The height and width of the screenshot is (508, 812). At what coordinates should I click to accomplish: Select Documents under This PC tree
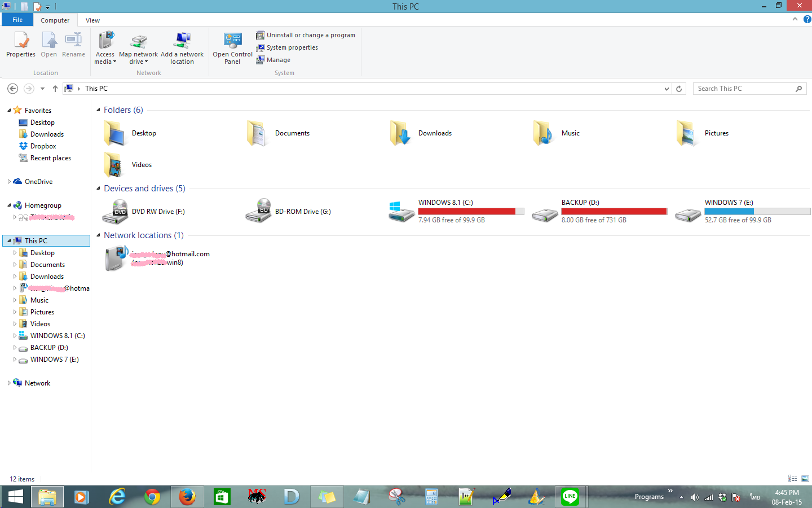tap(42, 265)
